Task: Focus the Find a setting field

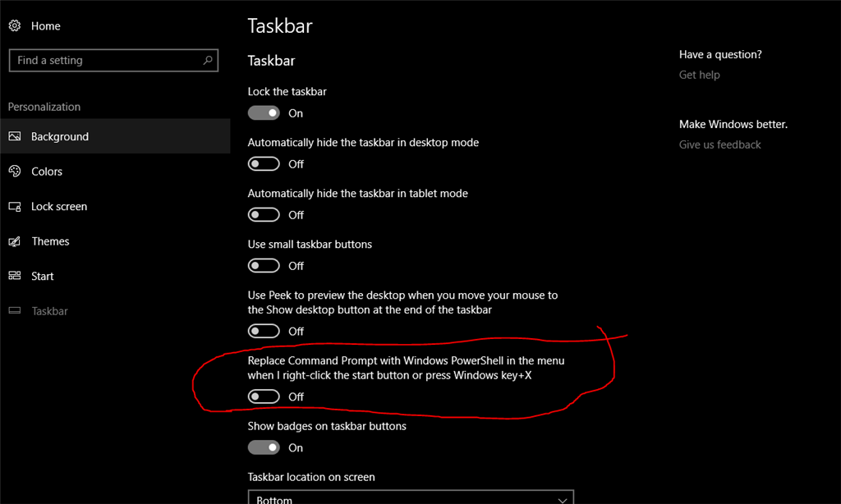Action: coord(113,60)
